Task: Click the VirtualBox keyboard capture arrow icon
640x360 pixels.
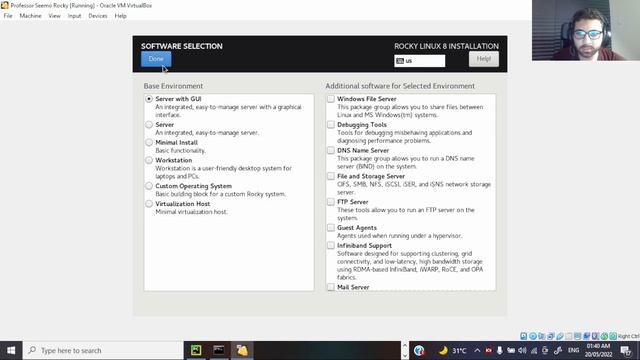Action: [613, 336]
